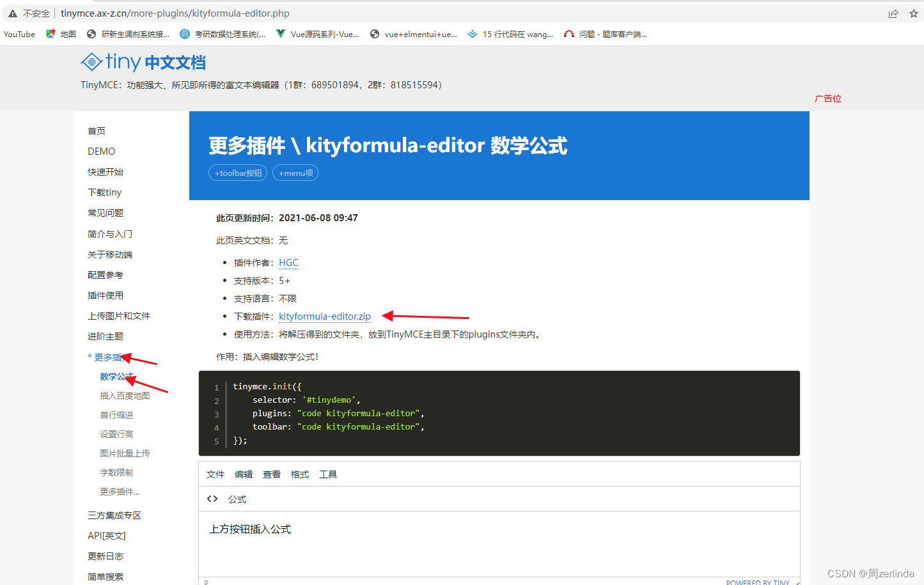This screenshot has height=585, width=924.
Task: Click the 公式 button in the editor toolbar
Action: (237, 499)
